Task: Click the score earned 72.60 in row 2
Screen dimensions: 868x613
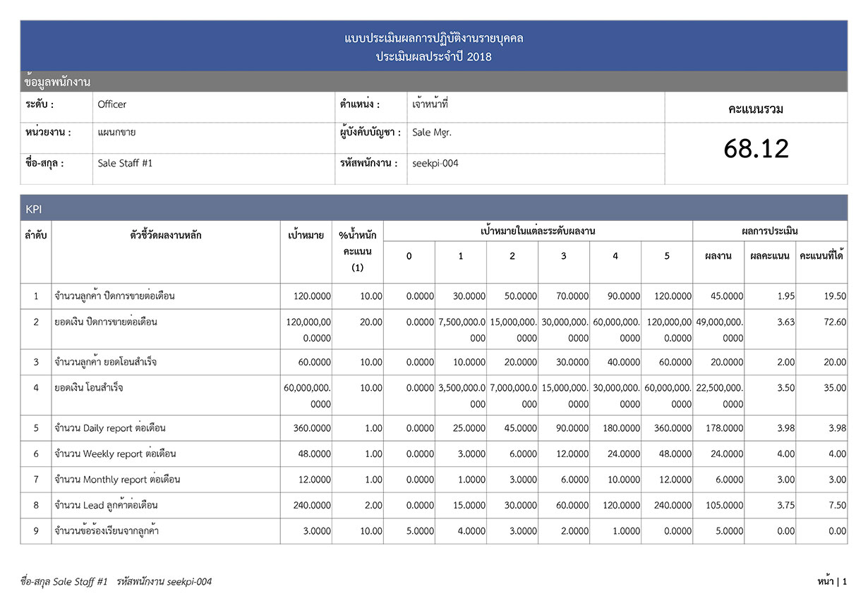Action: [835, 322]
